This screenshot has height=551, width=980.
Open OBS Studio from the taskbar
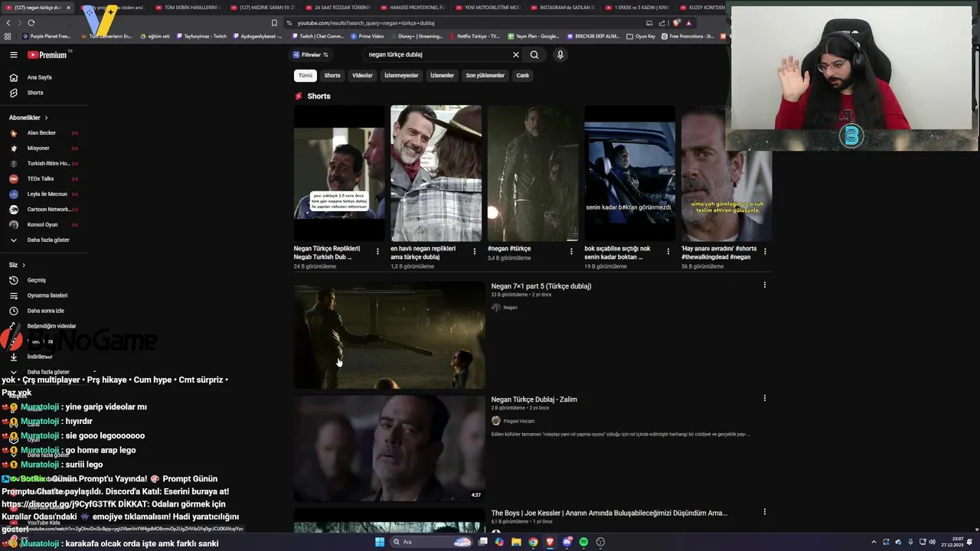600,542
